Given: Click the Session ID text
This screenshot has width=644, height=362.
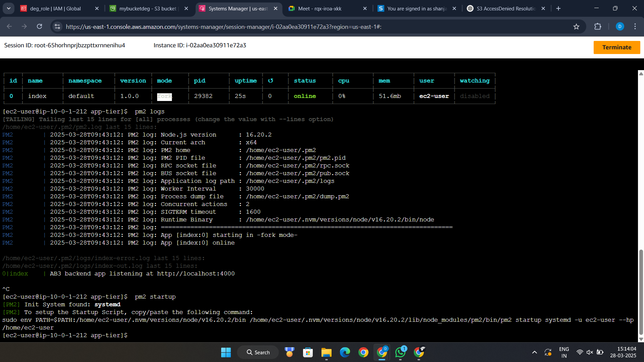Looking at the screenshot, I should point(65,45).
